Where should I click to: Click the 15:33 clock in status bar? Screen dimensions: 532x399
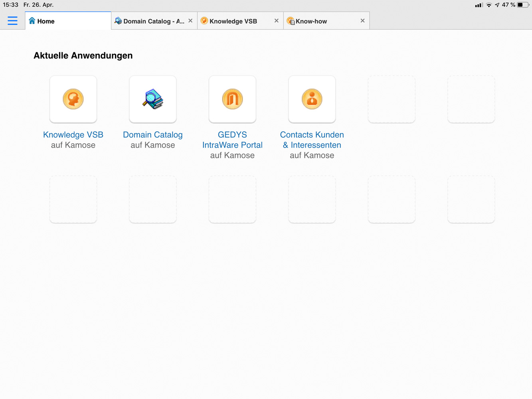[10, 5]
